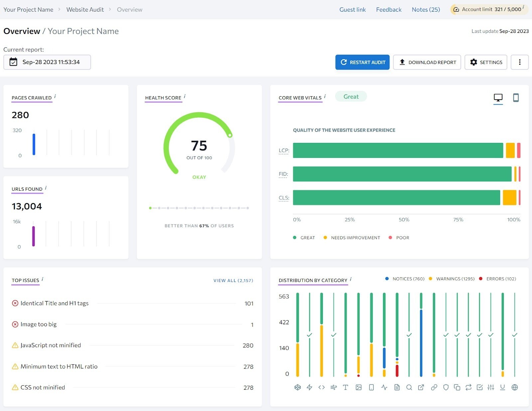Open the current report date picker

[x=47, y=62]
